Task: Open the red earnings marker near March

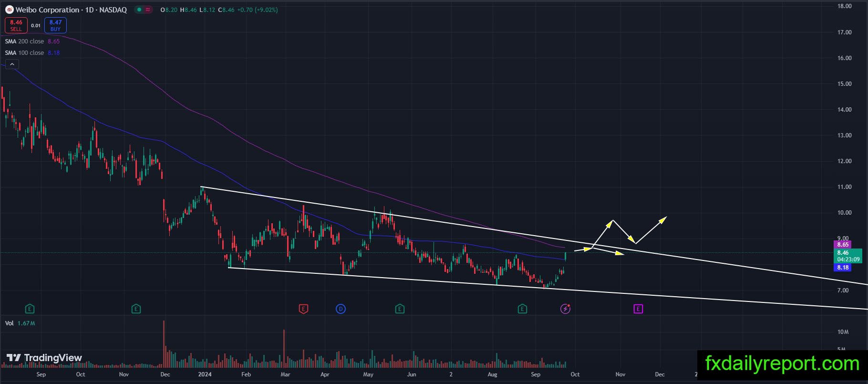Action: coord(303,309)
